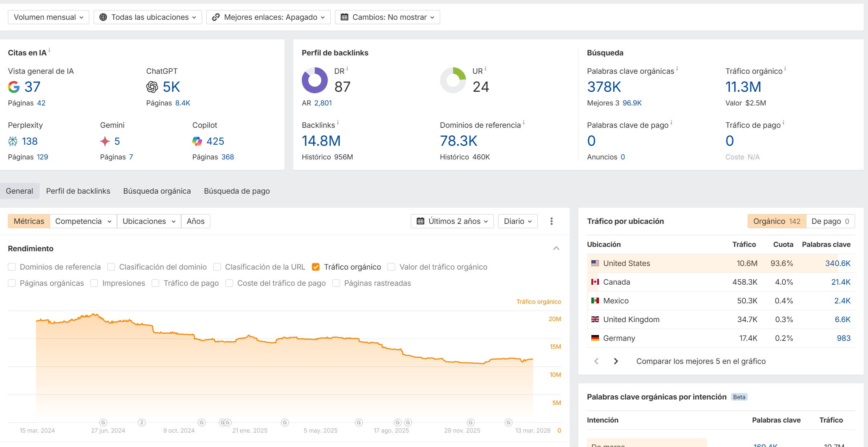The image size is (868, 447).
Task: Open the Volumen mensual dropdown
Action: click(49, 17)
